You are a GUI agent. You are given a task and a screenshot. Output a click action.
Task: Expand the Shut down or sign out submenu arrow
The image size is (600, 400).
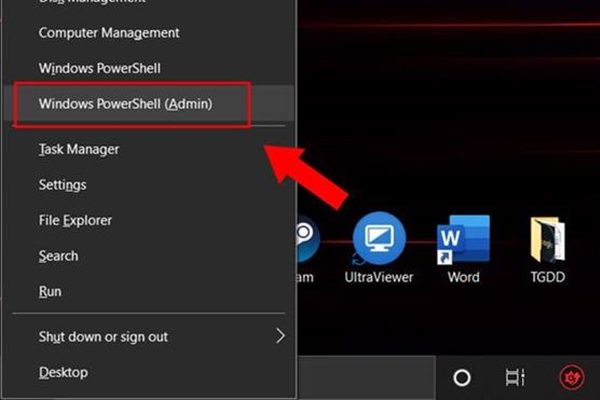(x=280, y=336)
